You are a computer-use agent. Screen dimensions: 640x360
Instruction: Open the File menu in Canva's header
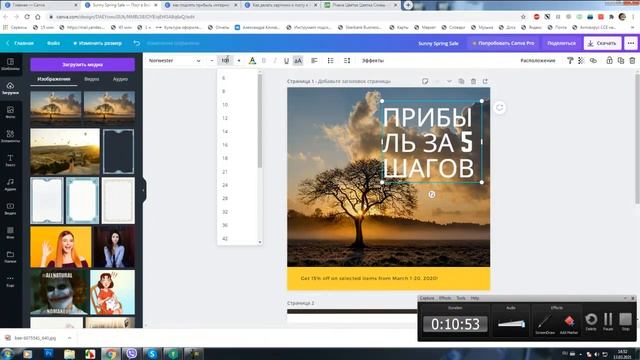click(53, 43)
